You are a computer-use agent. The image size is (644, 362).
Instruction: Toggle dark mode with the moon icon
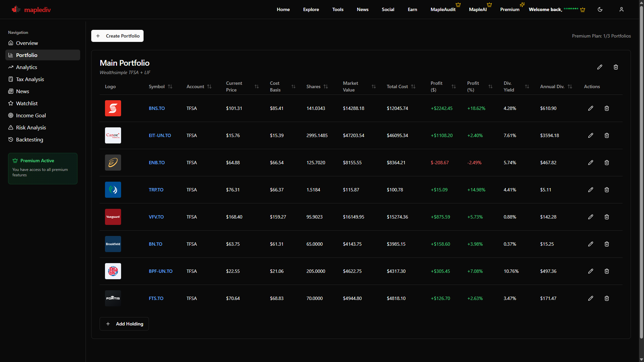click(x=600, y=9)
